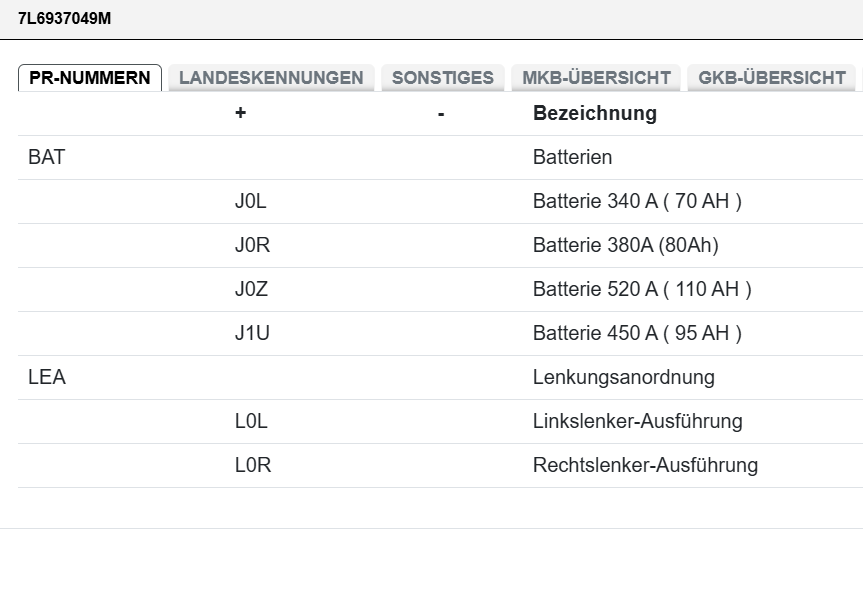The height and width of the screenshot is (605, 863).
Task: Click the Bezeichnung column header
Action: (595, 113)
